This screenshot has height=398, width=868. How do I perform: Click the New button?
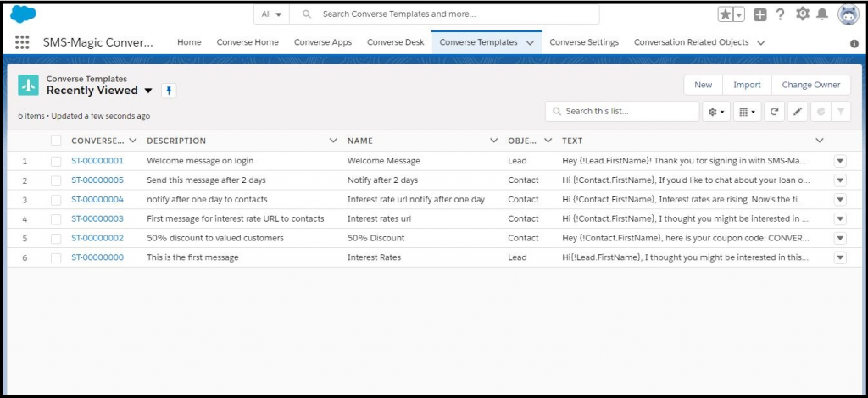click(703, 86)
